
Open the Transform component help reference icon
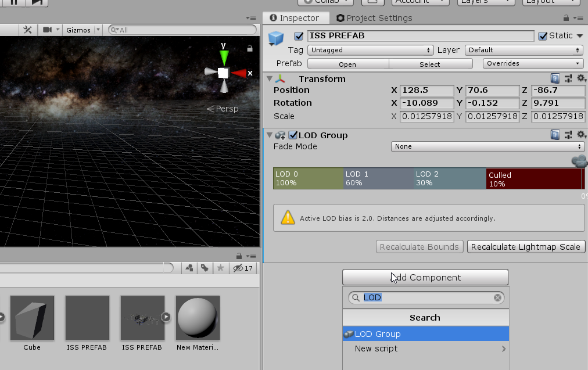[555, 78]
